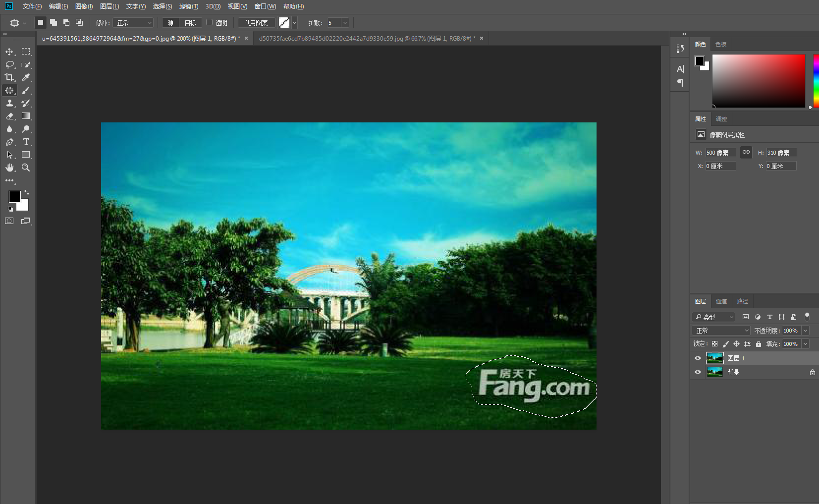Click the 目标 button

pyautogui.click(x=190, y=23)
